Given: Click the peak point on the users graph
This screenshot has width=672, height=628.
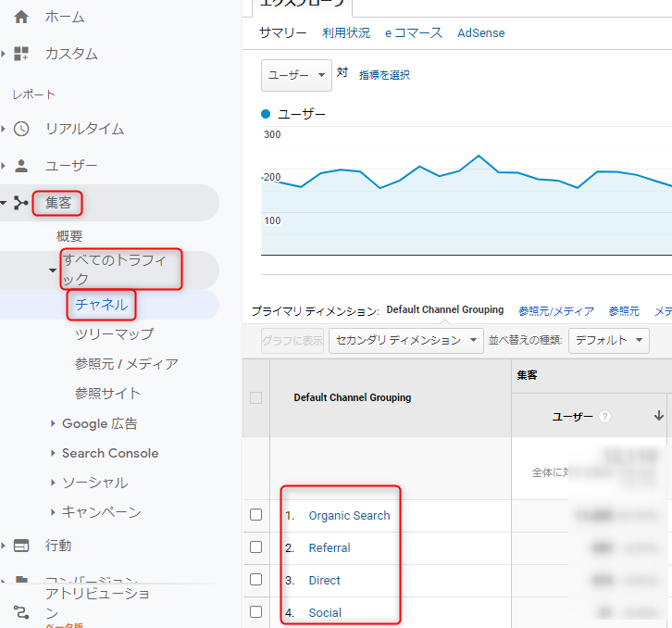Looking at the screenshot, I should [x=479, y=156].
